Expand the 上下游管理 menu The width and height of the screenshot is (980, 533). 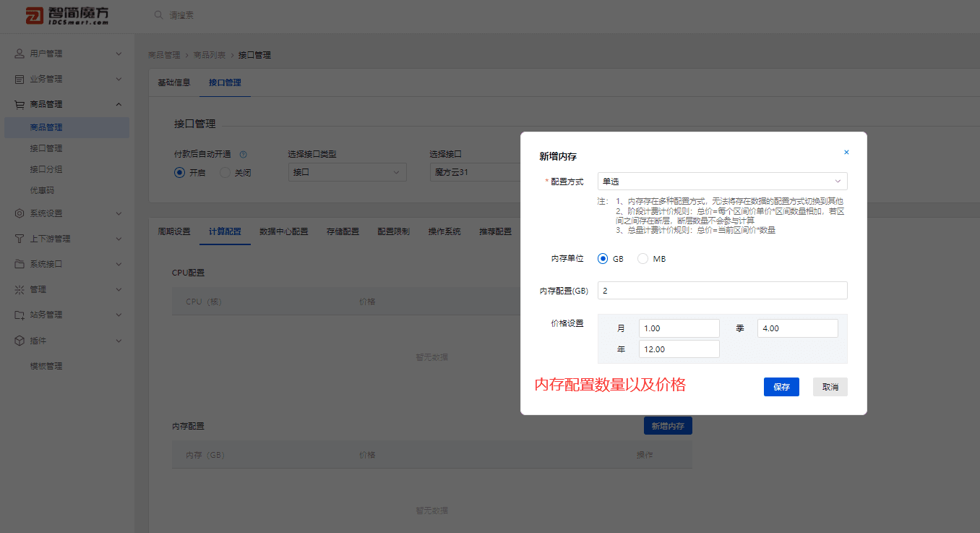pyautogui.click(x=119, y=239)
